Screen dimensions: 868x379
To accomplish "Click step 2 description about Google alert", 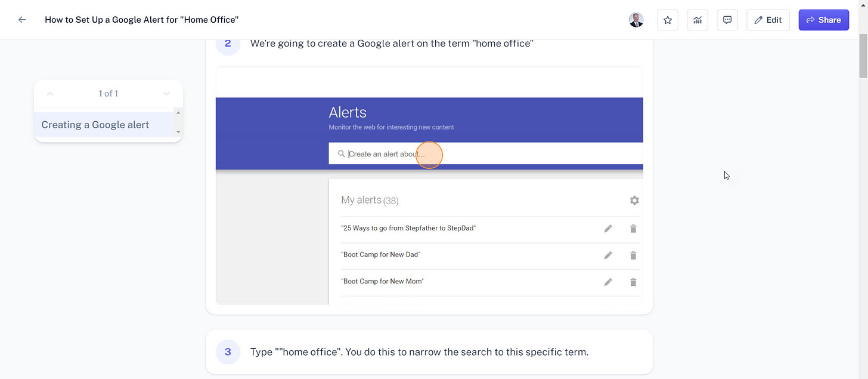I will click(392, 43).
